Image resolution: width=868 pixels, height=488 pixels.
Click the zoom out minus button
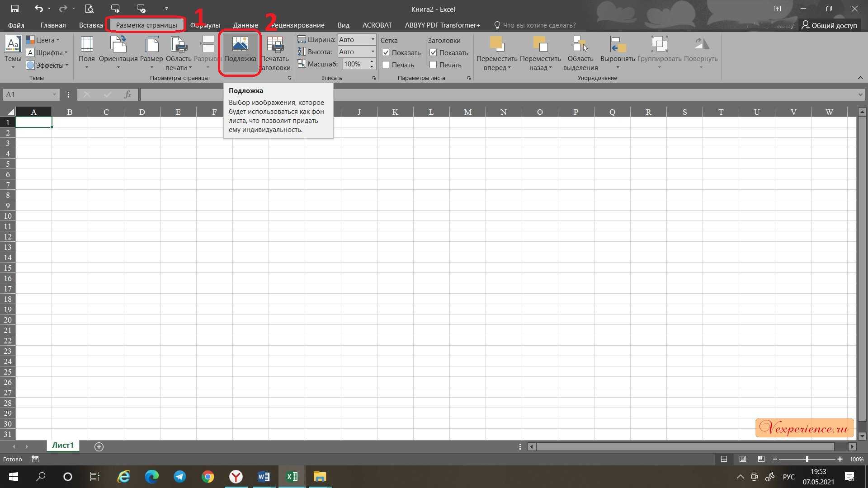click(775, 459)
